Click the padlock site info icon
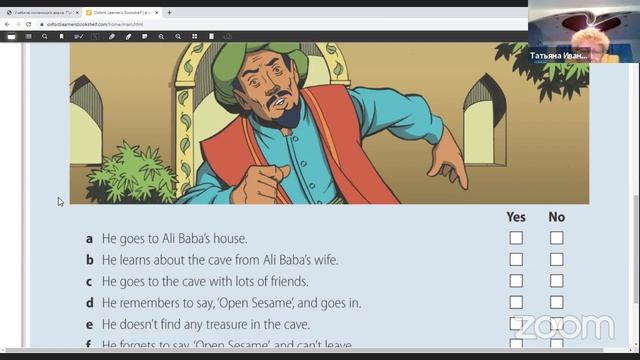The width and height of the screenshot is (640, 360). 42,24
